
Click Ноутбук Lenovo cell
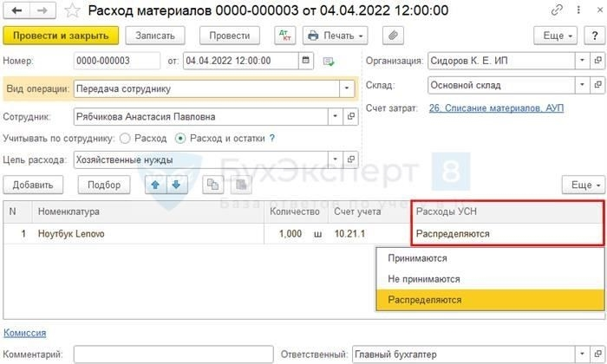[x=148, y=234]
